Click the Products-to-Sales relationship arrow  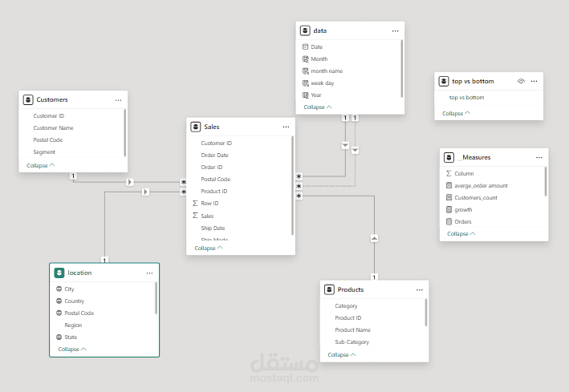click(x=374, y=238)
